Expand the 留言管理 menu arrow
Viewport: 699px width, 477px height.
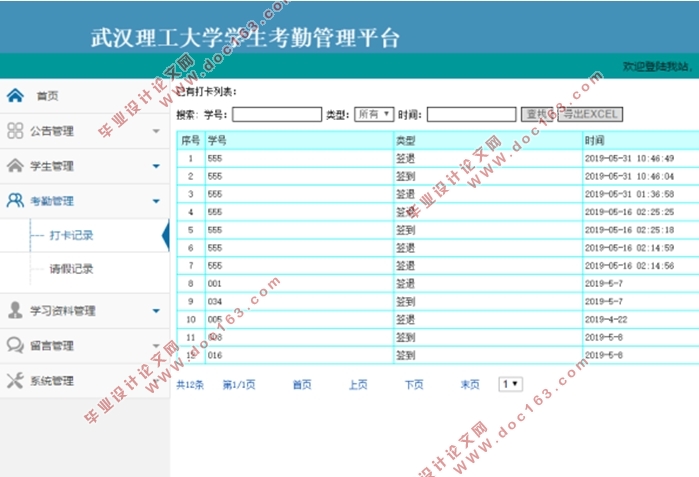point(156,345)
